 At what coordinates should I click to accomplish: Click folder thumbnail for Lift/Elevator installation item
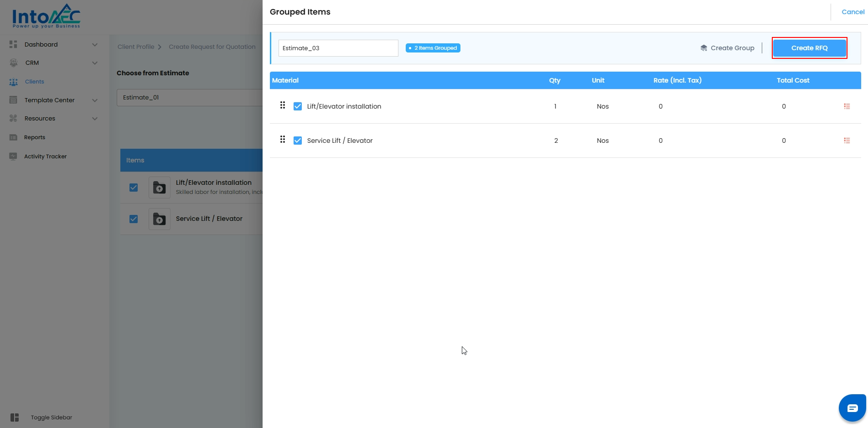[x=160, y=188]
